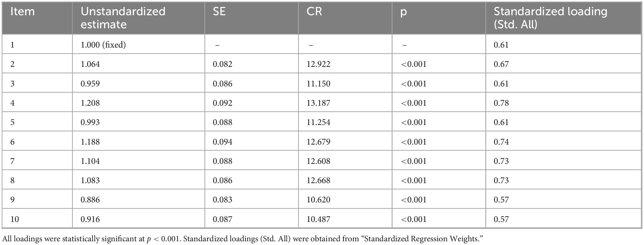Click SE value 0.094 in item 6 row
644x245 pixels.
[x=222, y=142]
